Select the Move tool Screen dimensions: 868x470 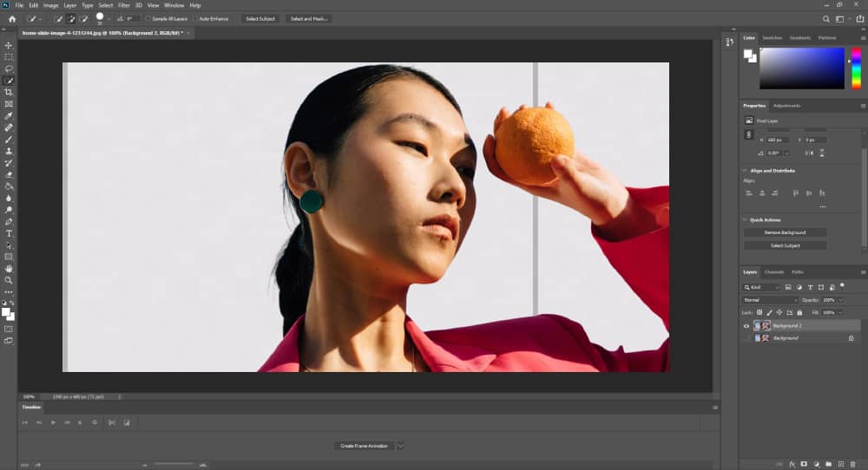click(x=9, y=45)
